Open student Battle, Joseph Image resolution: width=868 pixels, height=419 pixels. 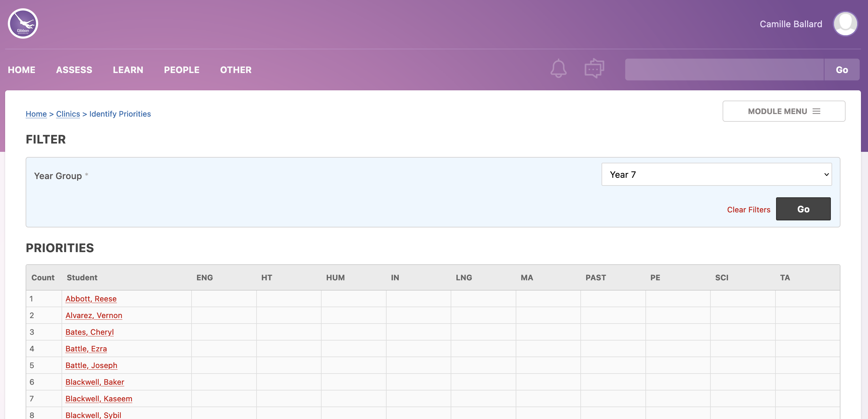(91, 366)
